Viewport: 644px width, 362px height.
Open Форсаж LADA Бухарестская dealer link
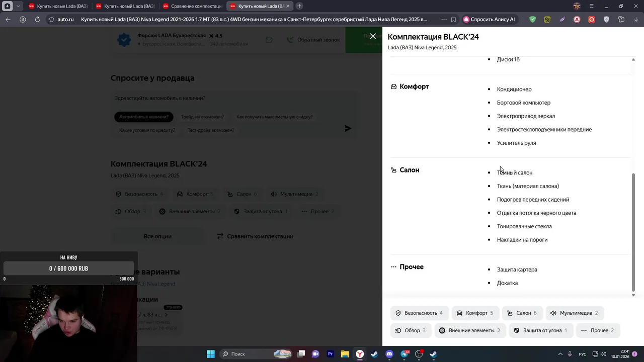tap(172, 36)
